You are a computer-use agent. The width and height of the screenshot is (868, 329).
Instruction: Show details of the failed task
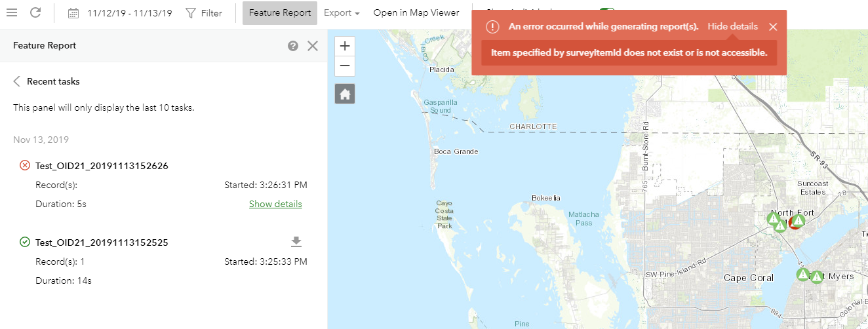click(x=275, y=204)
